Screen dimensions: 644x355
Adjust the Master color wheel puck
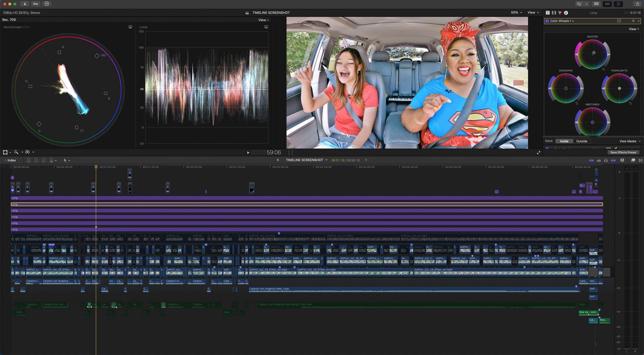click(x=594, y=53)
